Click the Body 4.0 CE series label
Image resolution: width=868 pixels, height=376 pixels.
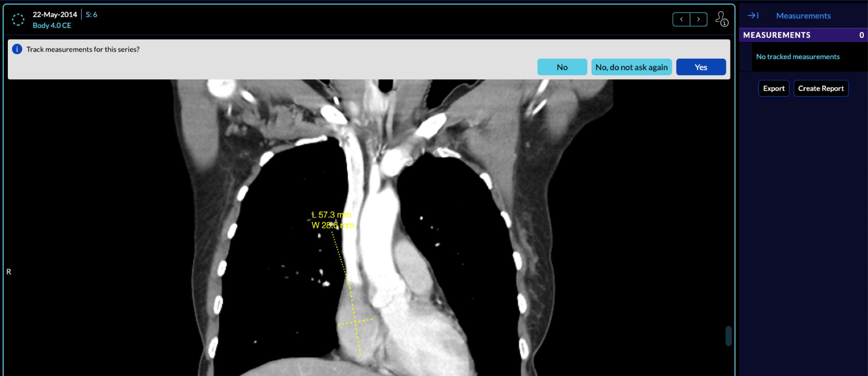(x=52, y=26)
